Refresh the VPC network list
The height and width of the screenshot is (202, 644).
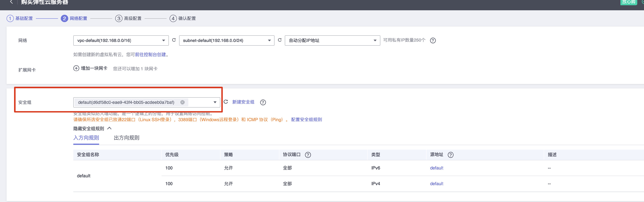[174, 40]
